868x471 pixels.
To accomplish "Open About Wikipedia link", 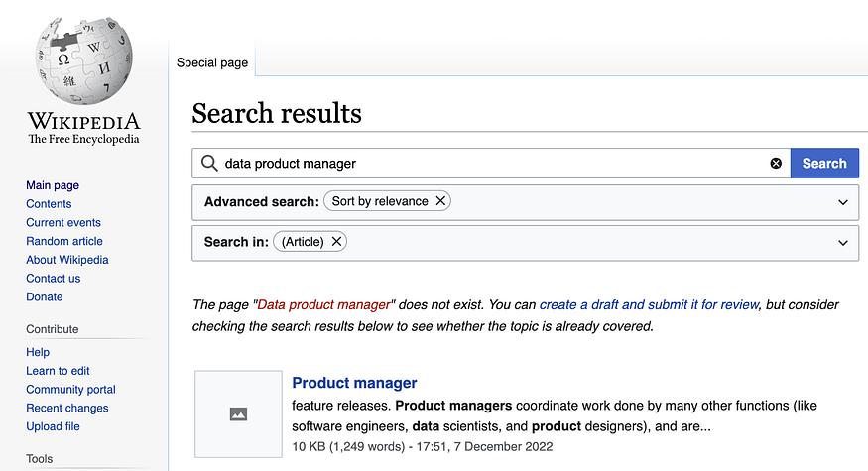I will 67,260.
